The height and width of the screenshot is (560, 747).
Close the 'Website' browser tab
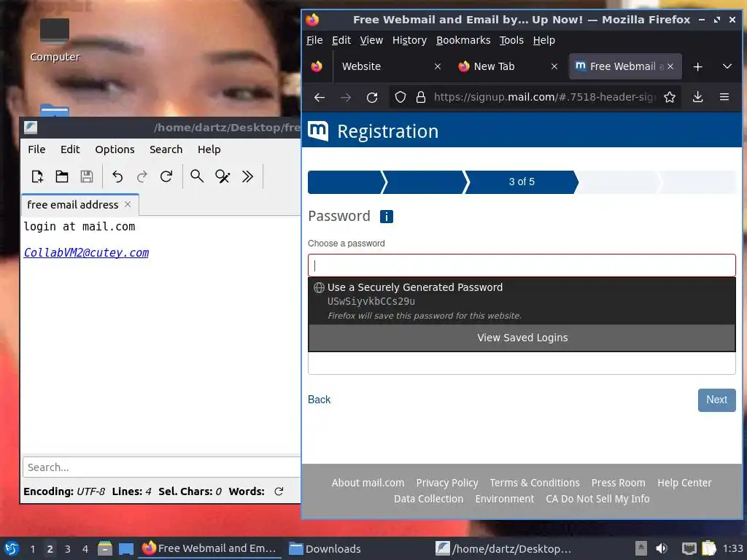click(438, 66)
